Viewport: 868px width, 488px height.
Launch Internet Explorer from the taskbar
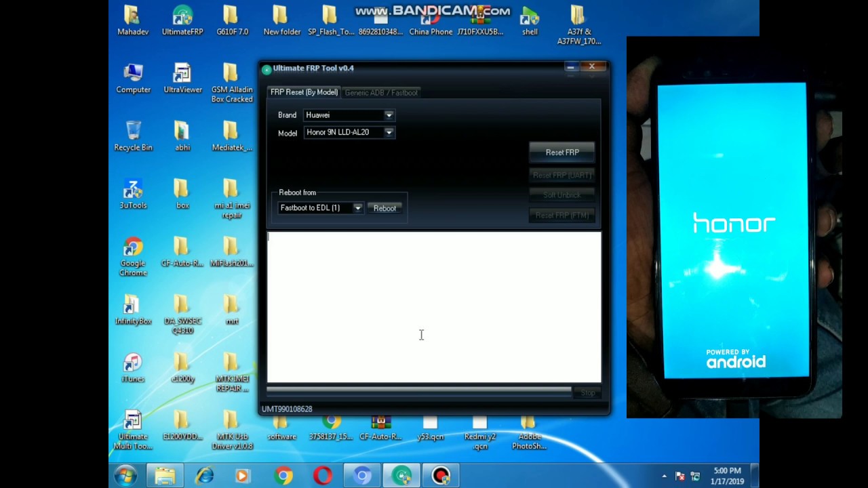click(x=204, y=476)
